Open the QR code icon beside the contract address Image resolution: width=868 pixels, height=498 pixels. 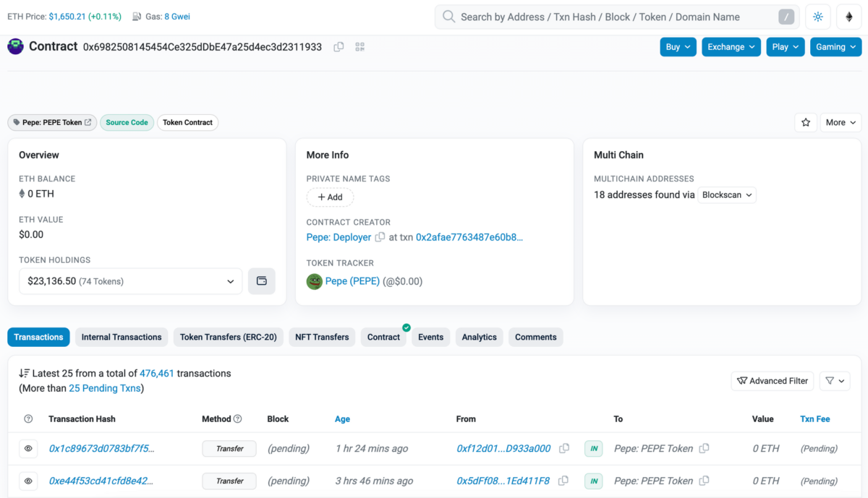359,46
